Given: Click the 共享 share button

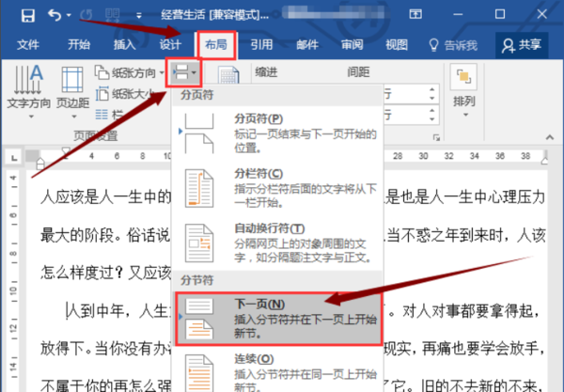Looking at the screenshot, I should [x=522, y=45].
